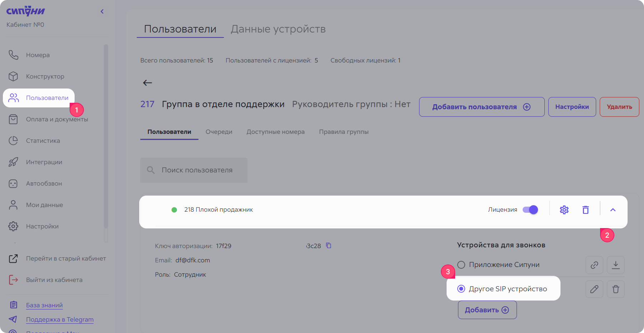Screen dimensions: 644x333
Task: Select Другое SIP устройство radio option
Action: click(x=461, y=289)
